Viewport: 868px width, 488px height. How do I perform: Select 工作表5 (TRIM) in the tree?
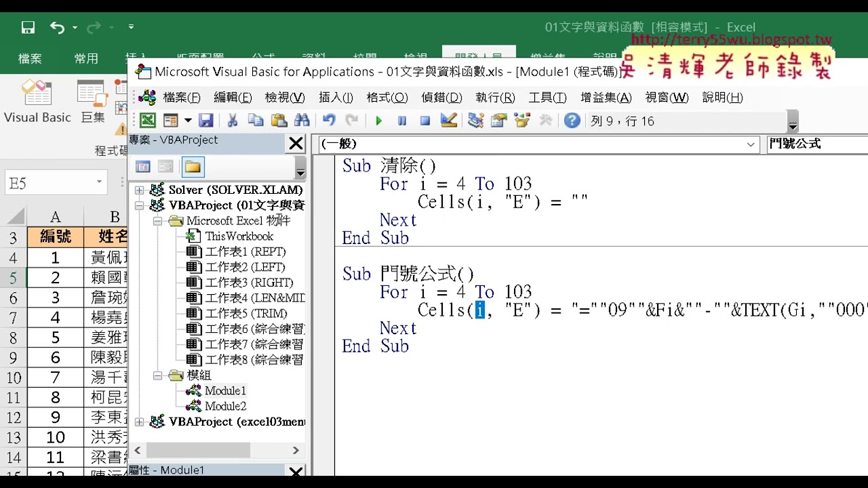tap(246, 313)
